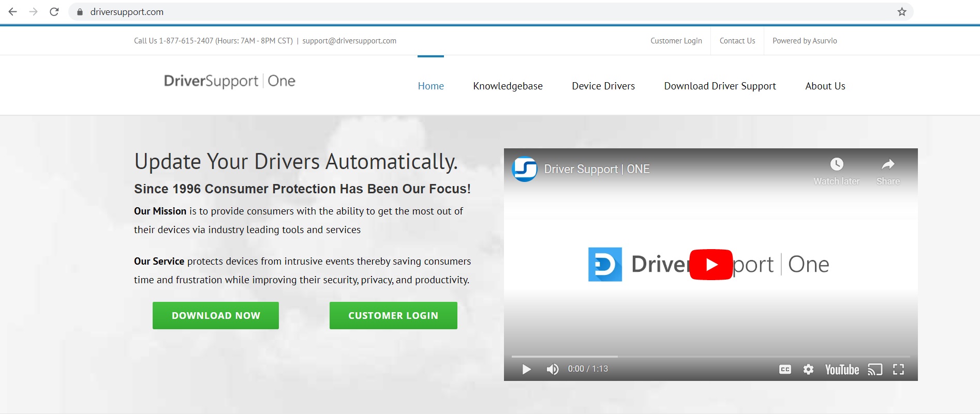The height and width of the screenshot is (414, 980).
Task: Click the DriverSupport One logo
Action: point(230,81)
